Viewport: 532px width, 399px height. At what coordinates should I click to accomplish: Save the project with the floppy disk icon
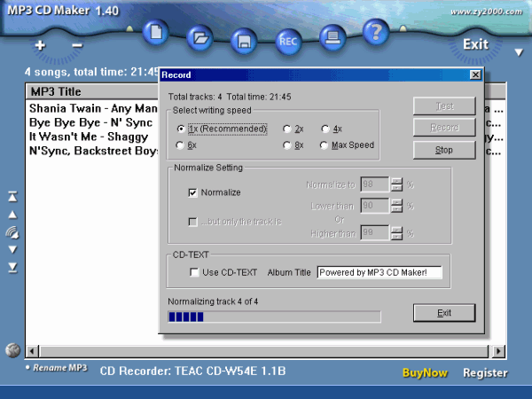pyautogui.click(x=244, y=42)
